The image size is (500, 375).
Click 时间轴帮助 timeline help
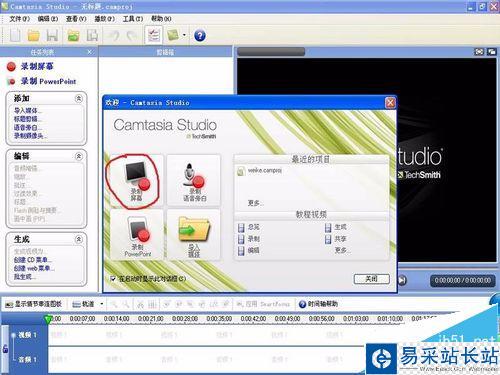318,304
